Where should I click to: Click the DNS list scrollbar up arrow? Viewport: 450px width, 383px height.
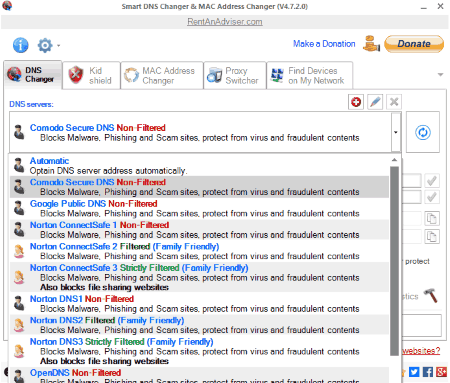click(394, 160)
